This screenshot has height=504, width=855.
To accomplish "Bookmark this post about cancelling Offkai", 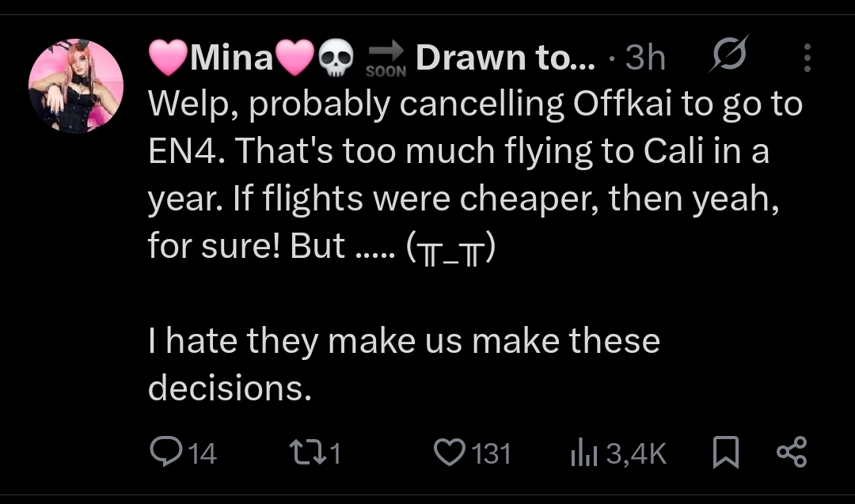I will pyautogui.click(x=725, y=453).
